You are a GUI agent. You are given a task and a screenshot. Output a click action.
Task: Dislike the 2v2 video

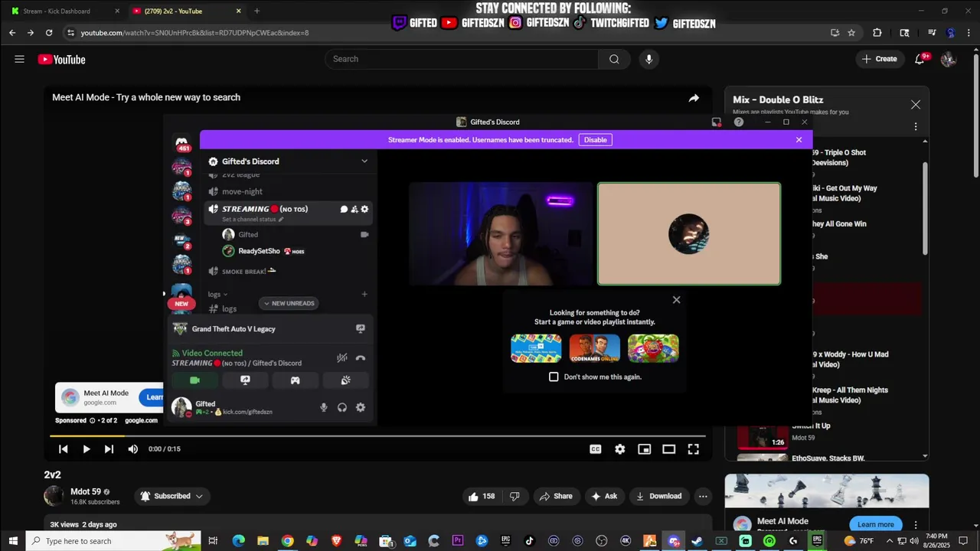tap(514, 496)
